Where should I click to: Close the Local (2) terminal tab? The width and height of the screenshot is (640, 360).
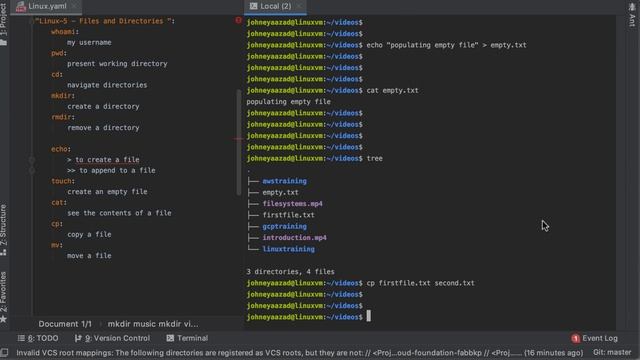coord(299,6)
